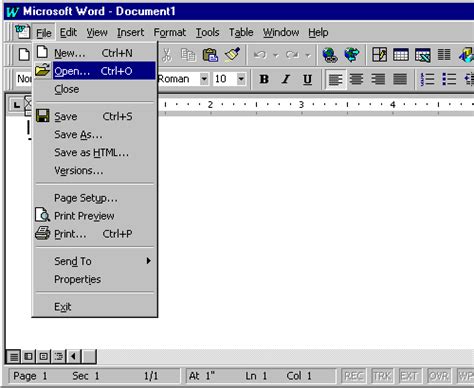
Task: Choose Properties menu item
Action: tap(94, 279)
